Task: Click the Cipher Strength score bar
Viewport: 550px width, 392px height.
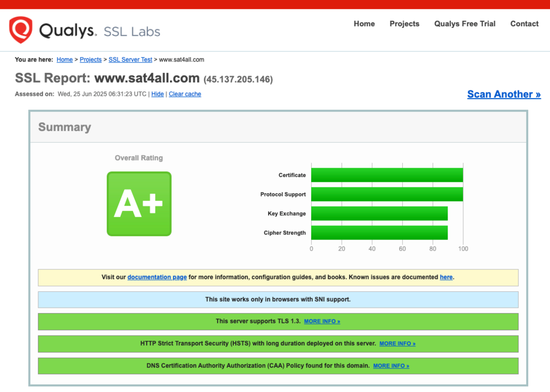Action: pyautogui.click(x=379, y=232)
